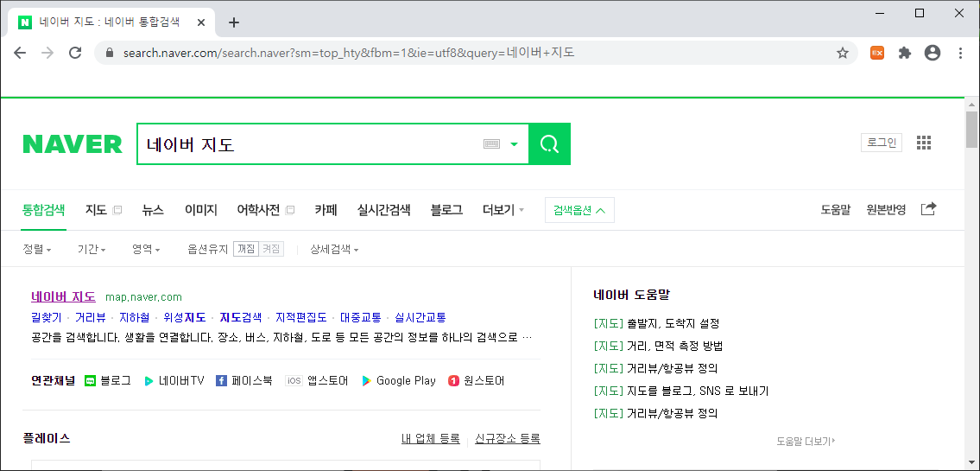Open the 상세검색 dropdown

[x=334, y=250]
